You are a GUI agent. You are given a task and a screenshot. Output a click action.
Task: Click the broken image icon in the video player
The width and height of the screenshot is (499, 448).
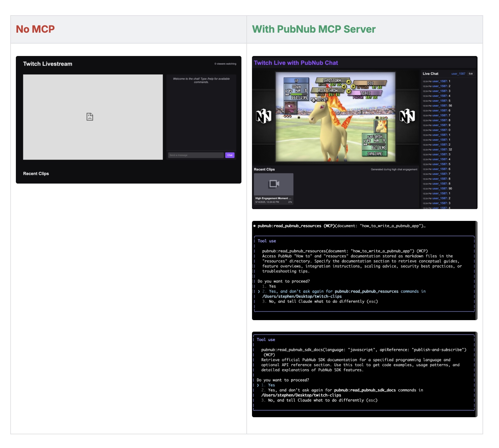coord(90,117)
